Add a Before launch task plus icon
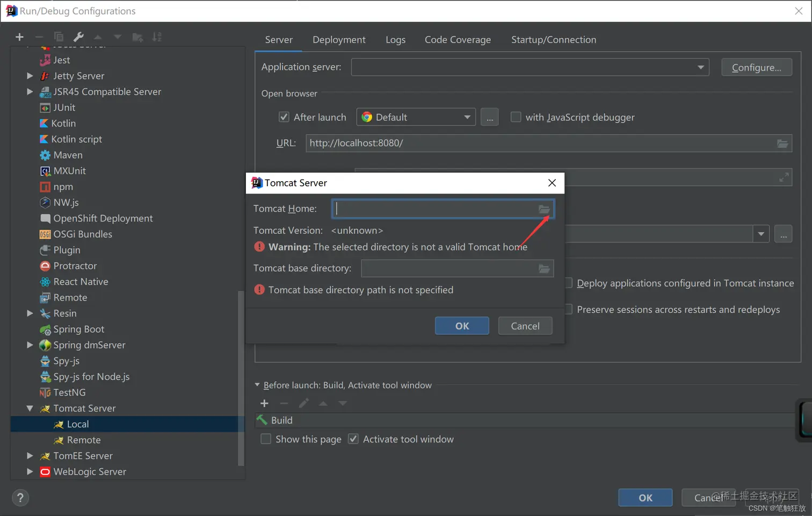 coord(264,403)
